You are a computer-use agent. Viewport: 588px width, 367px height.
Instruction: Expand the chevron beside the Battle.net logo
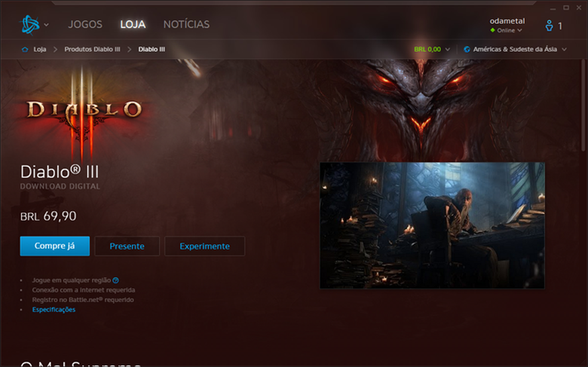[x=46, y=25]
